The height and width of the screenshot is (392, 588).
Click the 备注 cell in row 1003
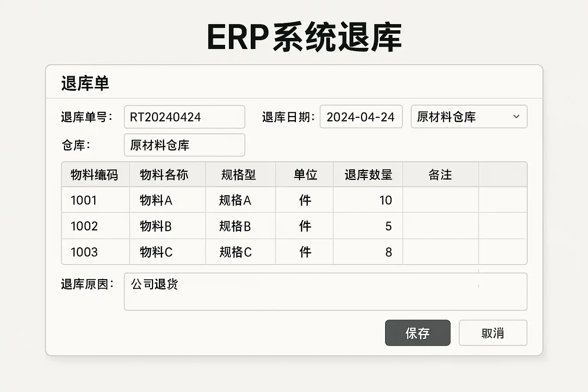[x=441, y=252]
